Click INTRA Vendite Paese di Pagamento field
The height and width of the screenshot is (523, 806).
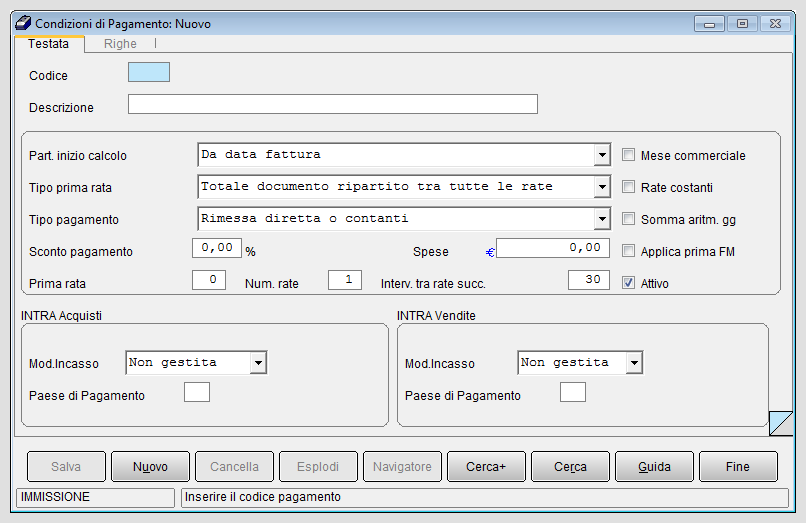573,392
